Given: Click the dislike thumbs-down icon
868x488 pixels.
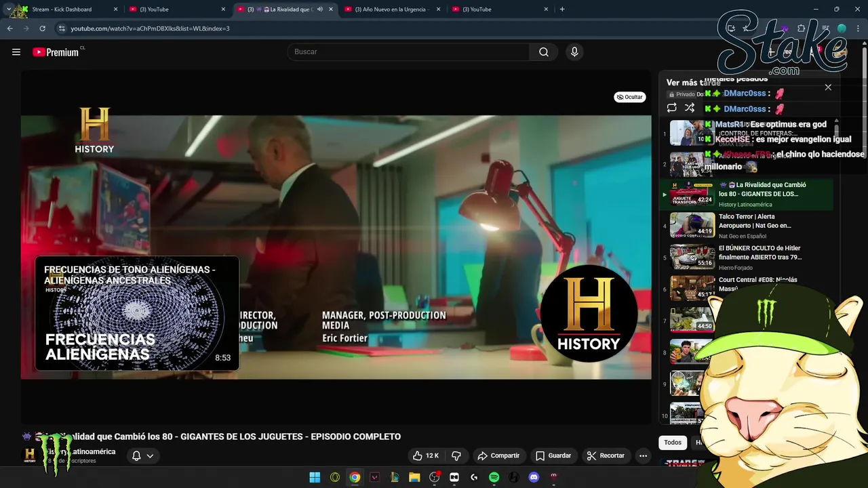Looking at the screenshot, I should coord(456,455).
